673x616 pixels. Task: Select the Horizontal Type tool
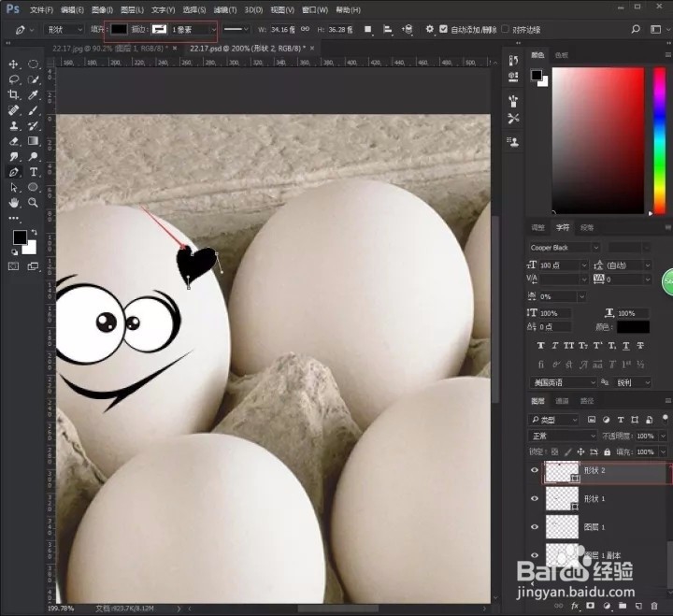[x=33, y=172]
